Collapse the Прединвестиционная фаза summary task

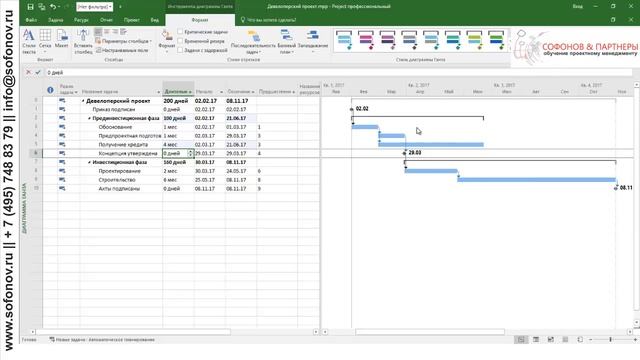point(90,118)
